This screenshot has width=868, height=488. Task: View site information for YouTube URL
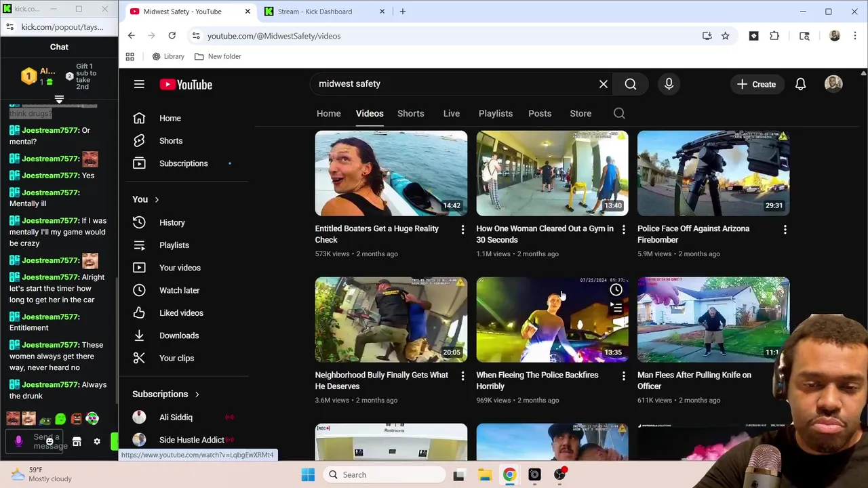point(196,36)
